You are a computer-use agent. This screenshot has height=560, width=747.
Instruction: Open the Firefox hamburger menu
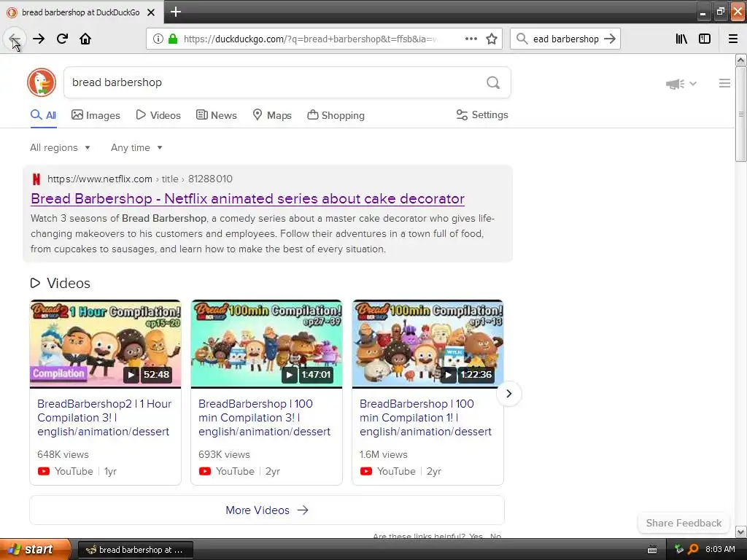tap(733, 39)
